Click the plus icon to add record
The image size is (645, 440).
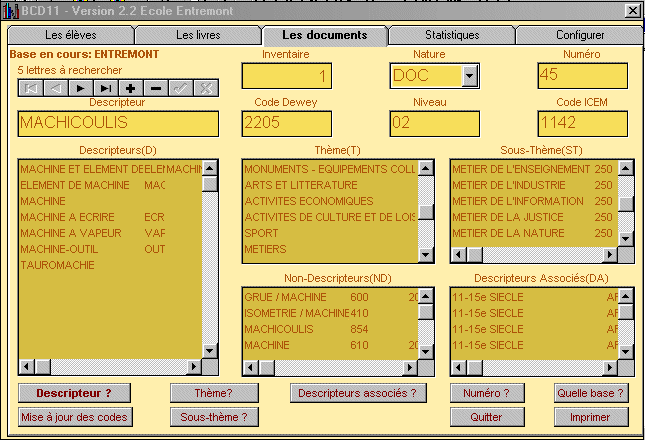pyautogui.click(x=131, y=89)
